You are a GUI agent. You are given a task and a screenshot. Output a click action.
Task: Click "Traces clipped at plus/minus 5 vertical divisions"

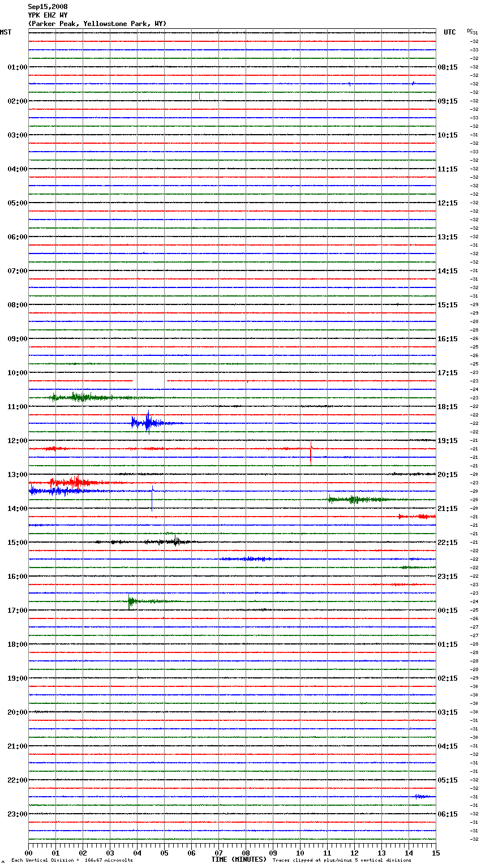[x=342, y=861]
